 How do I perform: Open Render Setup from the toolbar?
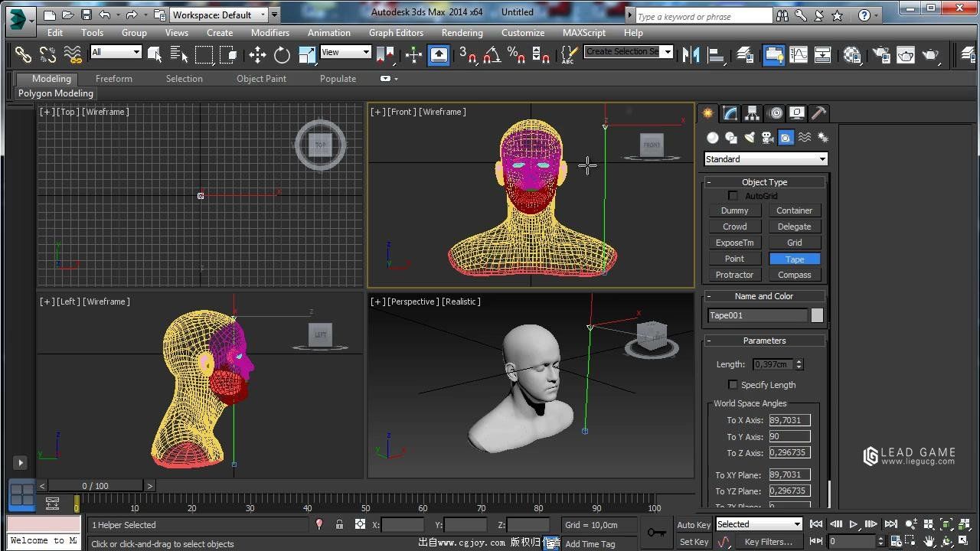pyautogui.click(x=880, y=54)
